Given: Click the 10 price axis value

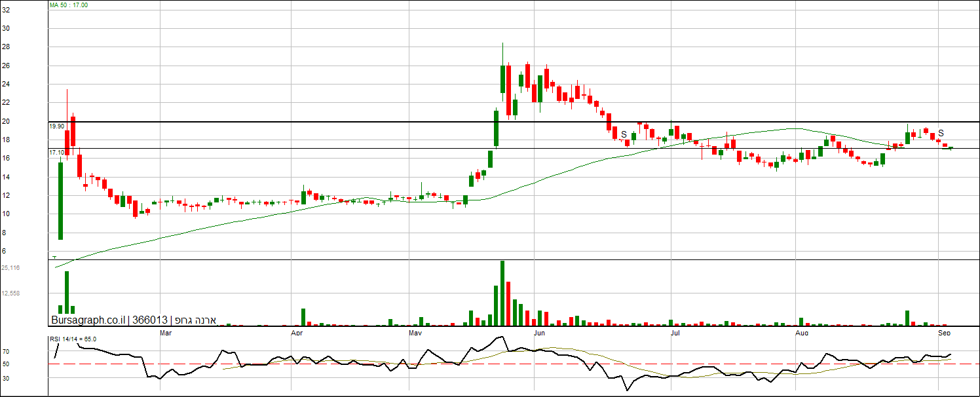Looking at the screenshot, I should click(x=6, y=214).
